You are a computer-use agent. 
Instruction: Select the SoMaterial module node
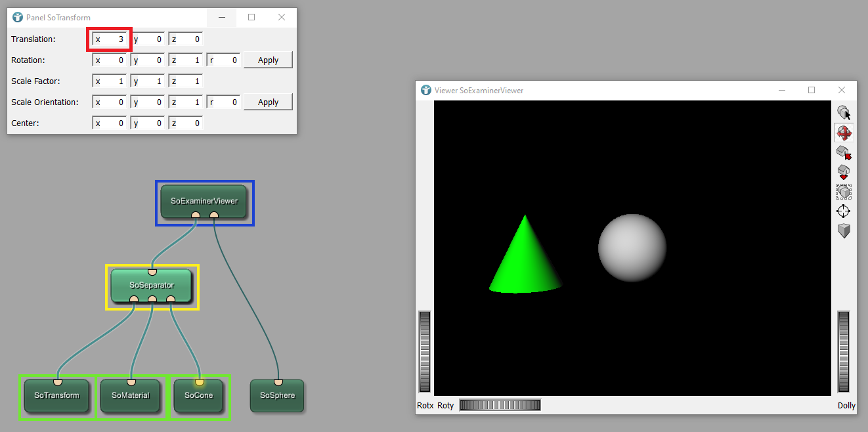(x=130, y=396)
